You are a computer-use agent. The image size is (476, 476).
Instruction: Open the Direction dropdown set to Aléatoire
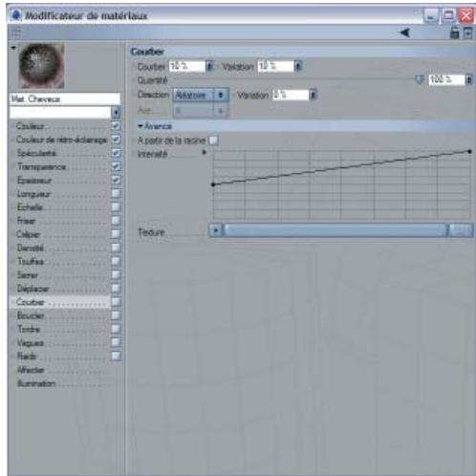[201, 95]
